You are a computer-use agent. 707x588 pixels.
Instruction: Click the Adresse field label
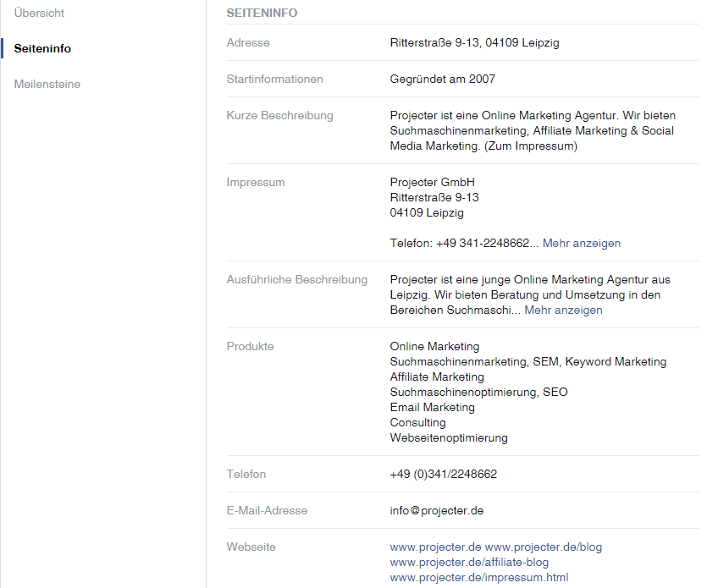coord(248,43)
